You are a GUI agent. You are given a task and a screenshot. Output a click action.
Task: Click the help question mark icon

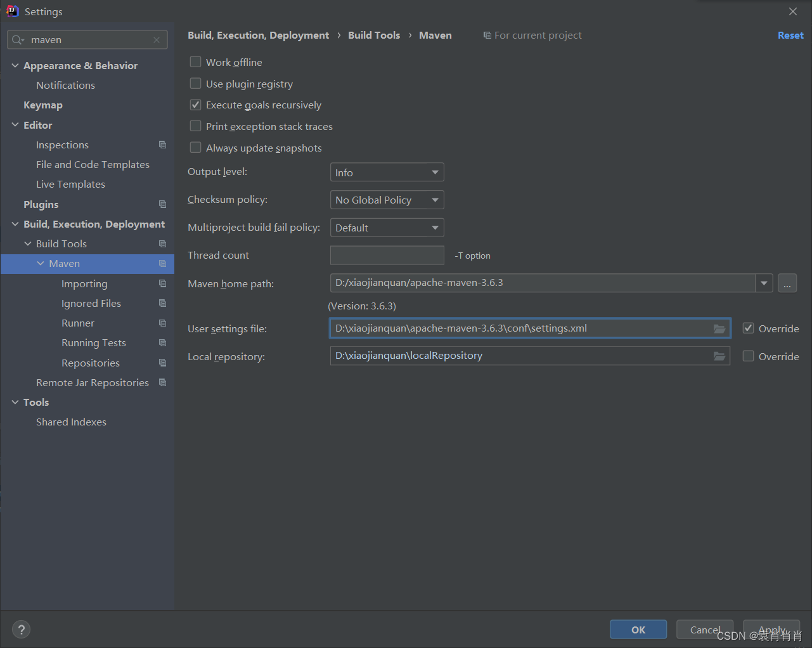click(21, 629)
